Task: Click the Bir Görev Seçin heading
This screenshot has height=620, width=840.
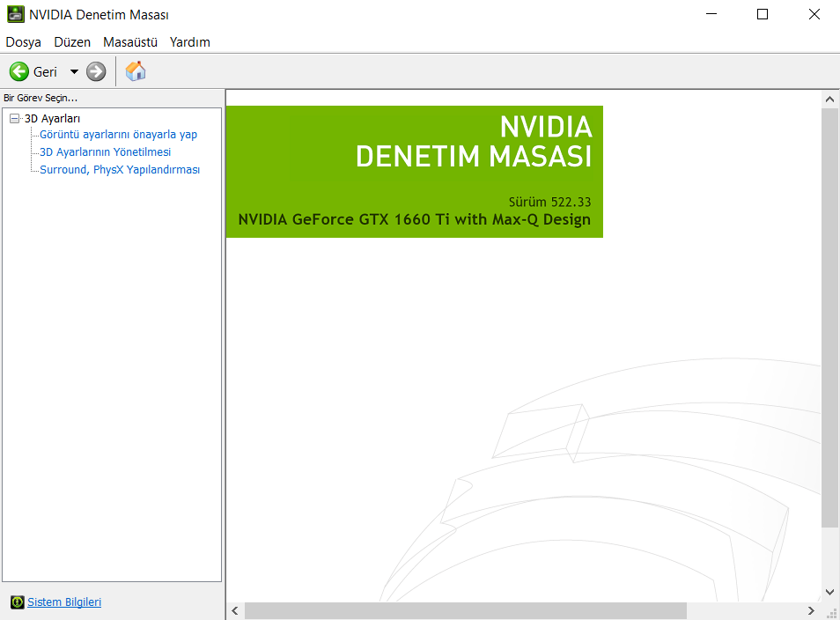Action: 41,98
